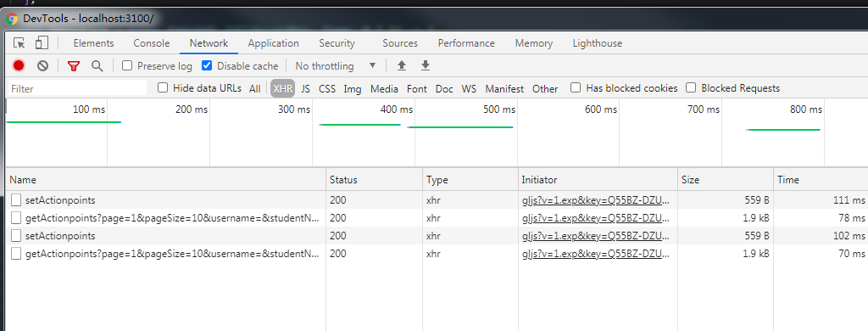Click into the Filter text field

[x=77, y=89]
